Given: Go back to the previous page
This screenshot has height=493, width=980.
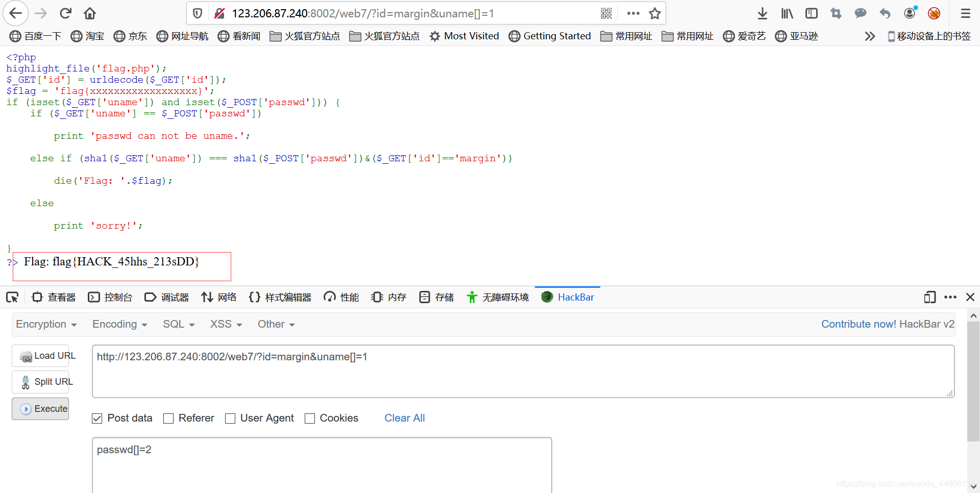Looking at the screenshot, I should pos(16,13).
